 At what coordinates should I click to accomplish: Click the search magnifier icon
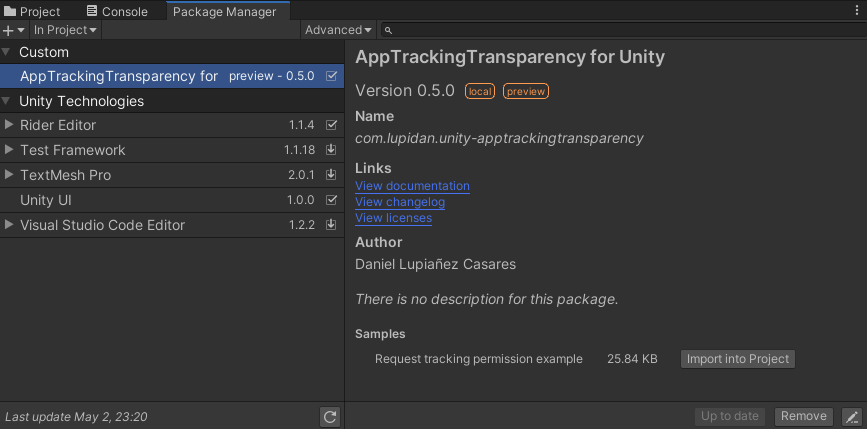click(x=389, y=31)
